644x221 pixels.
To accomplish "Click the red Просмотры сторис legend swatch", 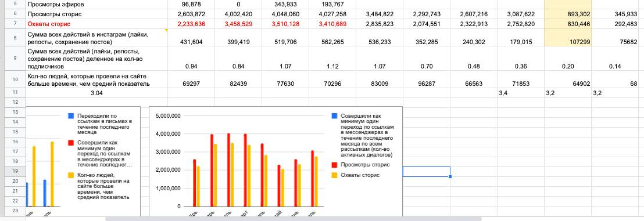I will pos(334,165).
